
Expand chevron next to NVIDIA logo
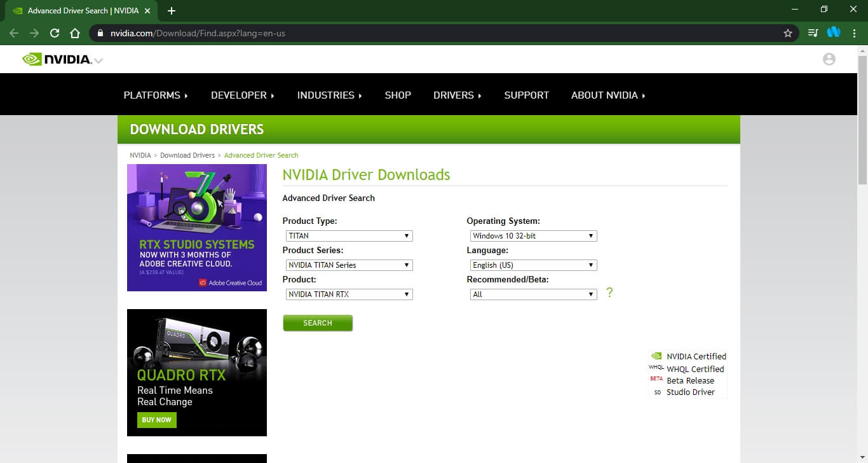[x=98, y=61]
